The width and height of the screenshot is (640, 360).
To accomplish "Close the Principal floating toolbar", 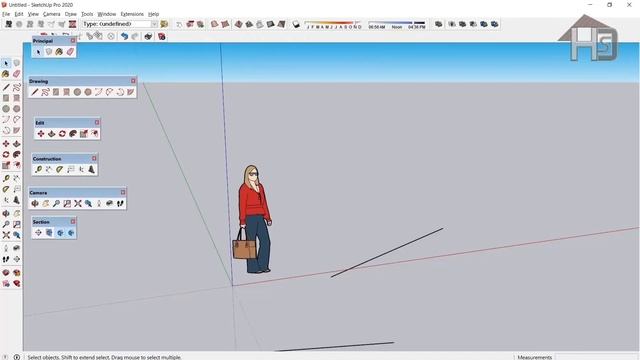I will coord(73,40).
